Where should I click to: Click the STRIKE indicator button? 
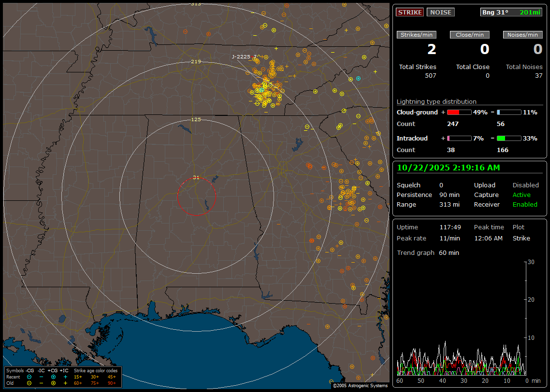click(410, 12)
